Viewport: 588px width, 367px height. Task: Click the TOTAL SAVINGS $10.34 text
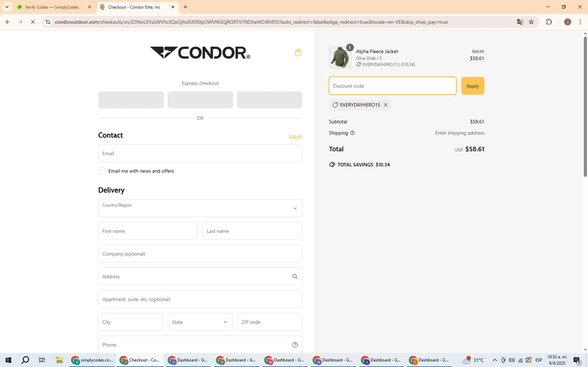(x=364, y=165)
